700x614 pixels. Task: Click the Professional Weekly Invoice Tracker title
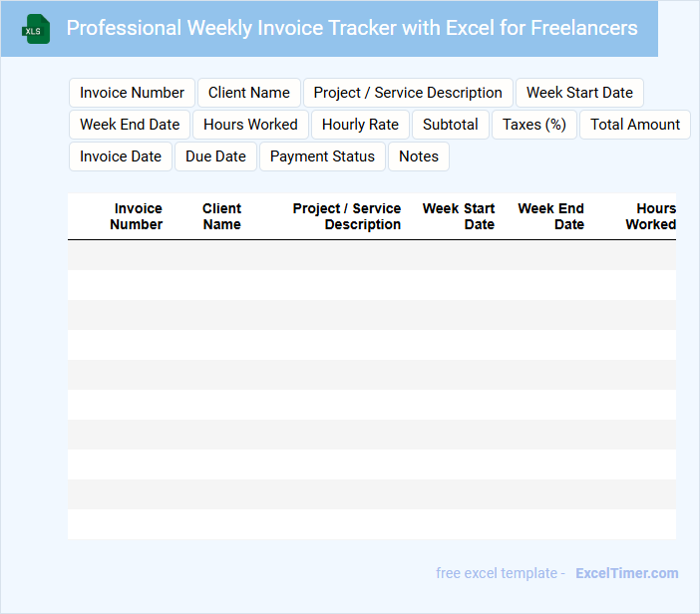point(352,28)
